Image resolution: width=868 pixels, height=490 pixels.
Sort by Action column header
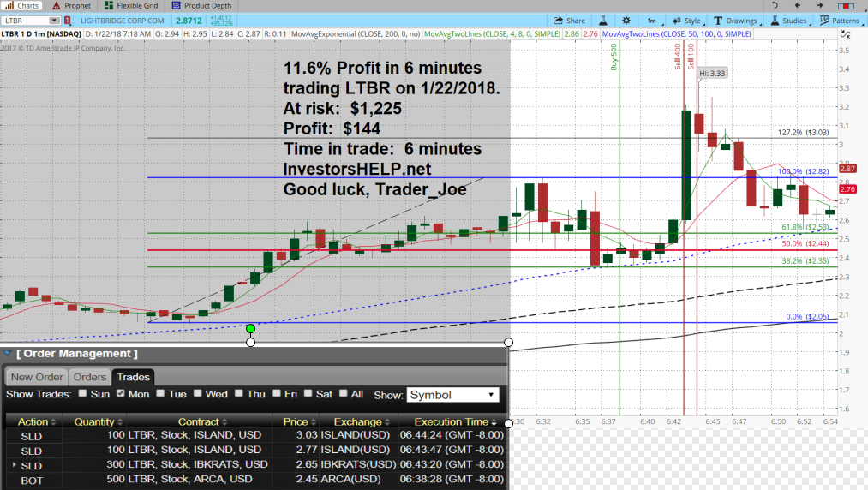coord(33,422)
